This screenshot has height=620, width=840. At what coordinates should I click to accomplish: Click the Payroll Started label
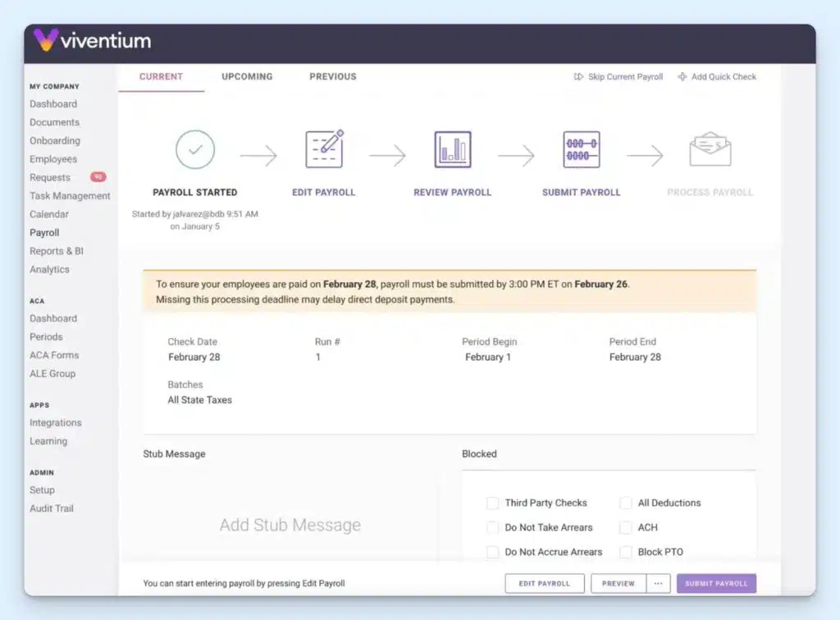(195, 192)
